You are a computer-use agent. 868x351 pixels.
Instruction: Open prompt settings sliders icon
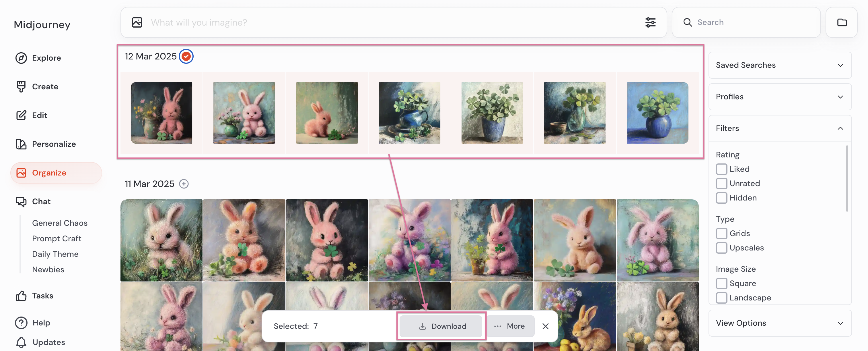point(650,22)
